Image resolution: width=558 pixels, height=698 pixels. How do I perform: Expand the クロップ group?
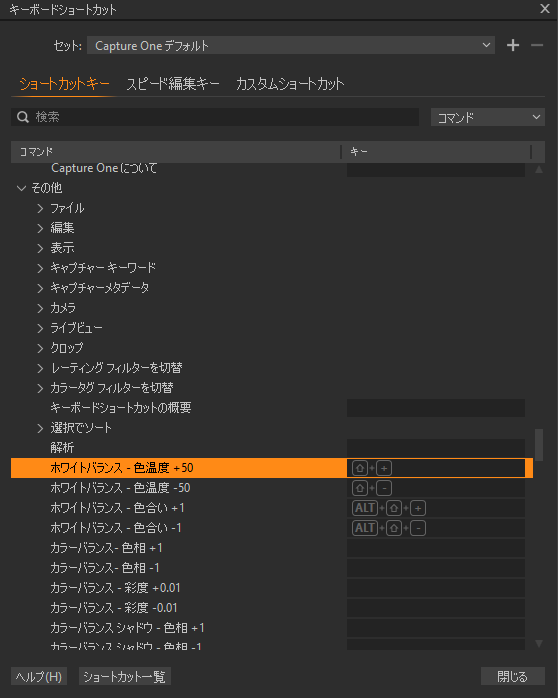coord(40,348)
